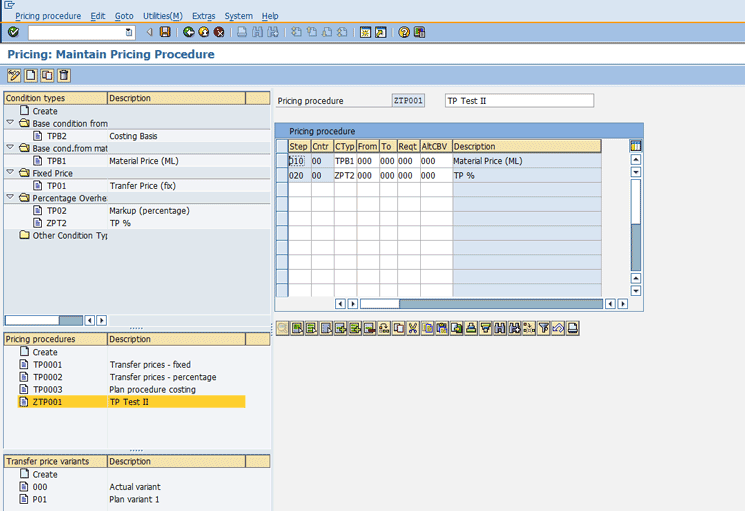Click the Display/Change pencil icon
This screenshot has width=745, height=511.
(14, 75)
